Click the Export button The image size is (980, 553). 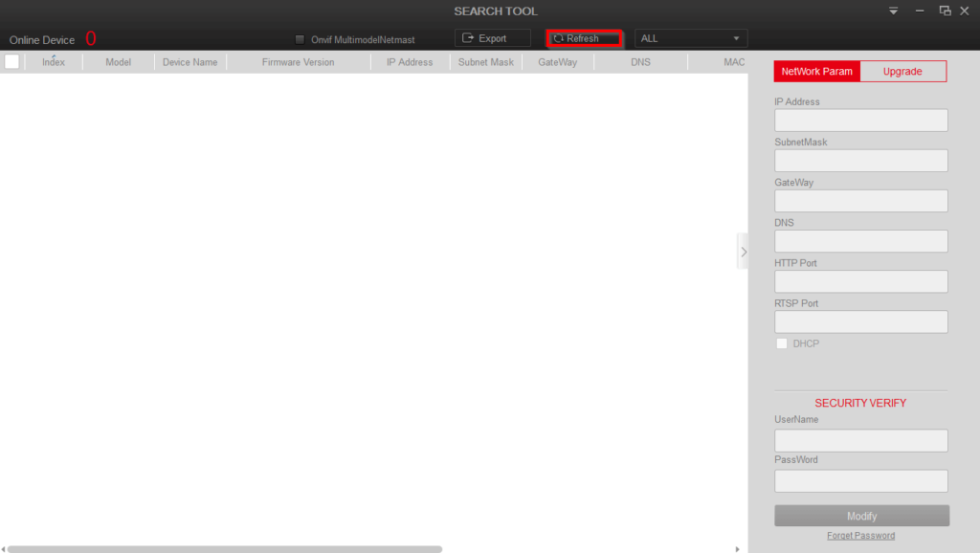pos(492,38)
